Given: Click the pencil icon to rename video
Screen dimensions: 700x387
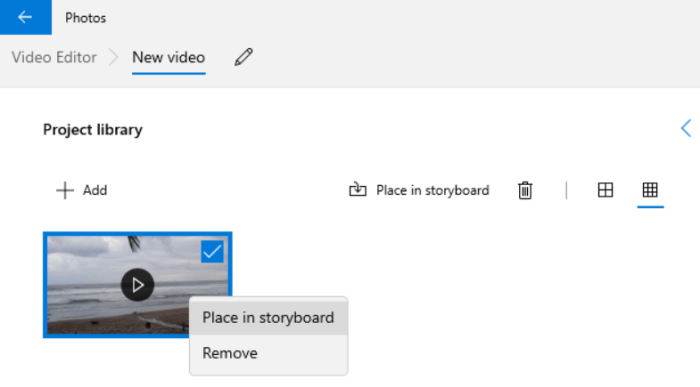Looking at the screenshot, I should click(x=244, y=57).
